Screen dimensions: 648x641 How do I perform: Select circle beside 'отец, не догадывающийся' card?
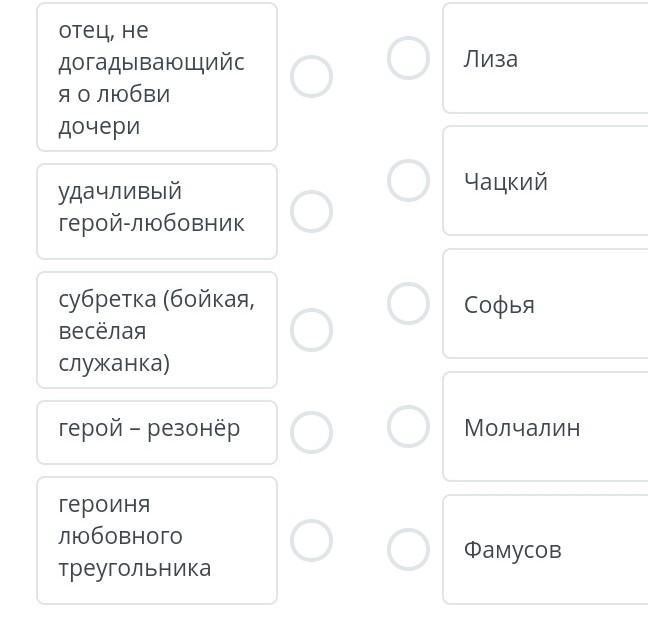click(x=311, y=76)
